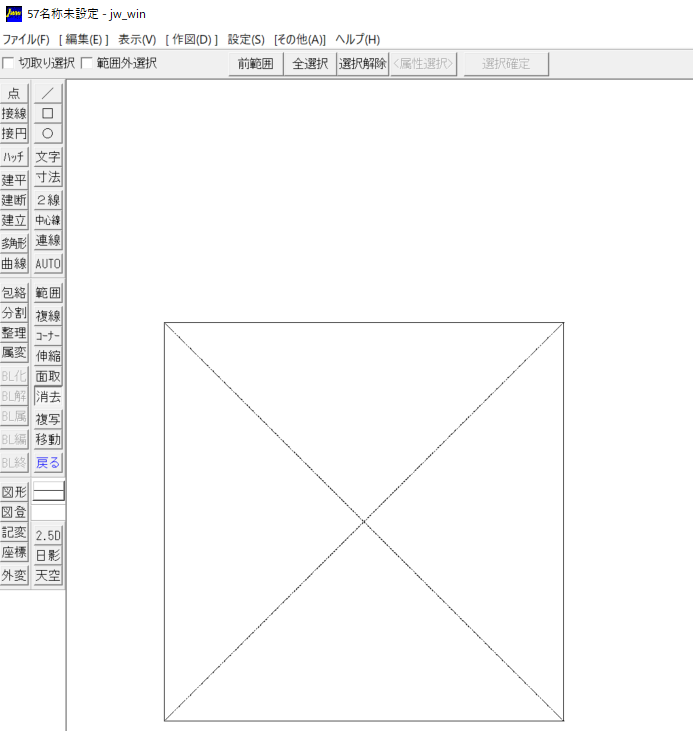693x731 pixels.
Task: Select the 2.5D tool button
Action: [x=48, y=535]
